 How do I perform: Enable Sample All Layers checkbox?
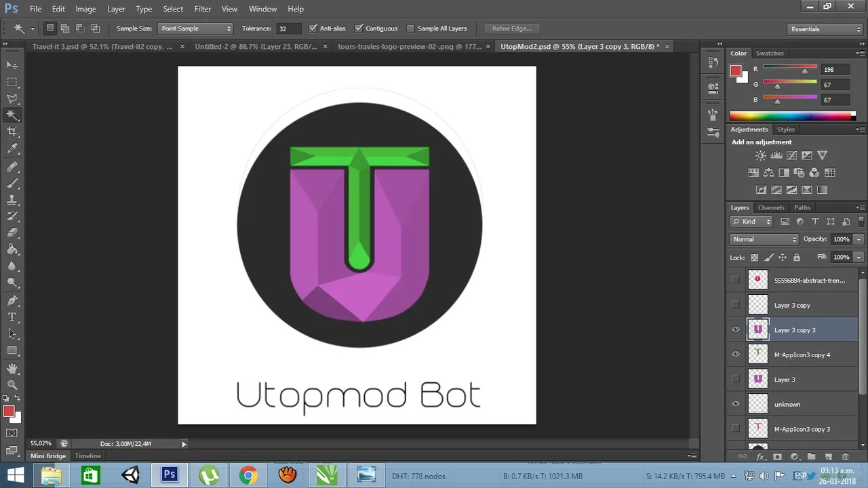click(x=410, y=28)
